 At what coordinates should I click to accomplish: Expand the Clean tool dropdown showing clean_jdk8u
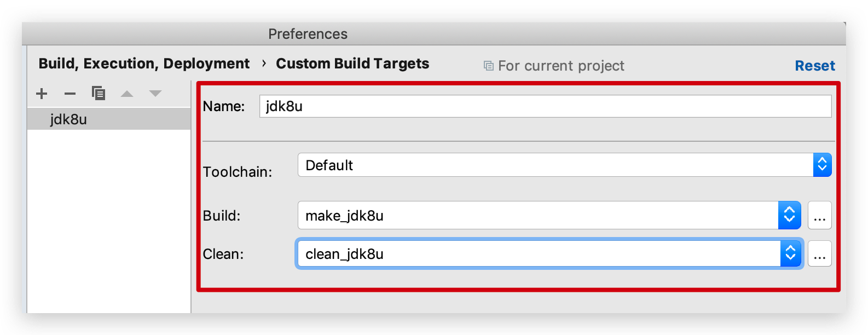pyautogui.click(x=790, y=254)
